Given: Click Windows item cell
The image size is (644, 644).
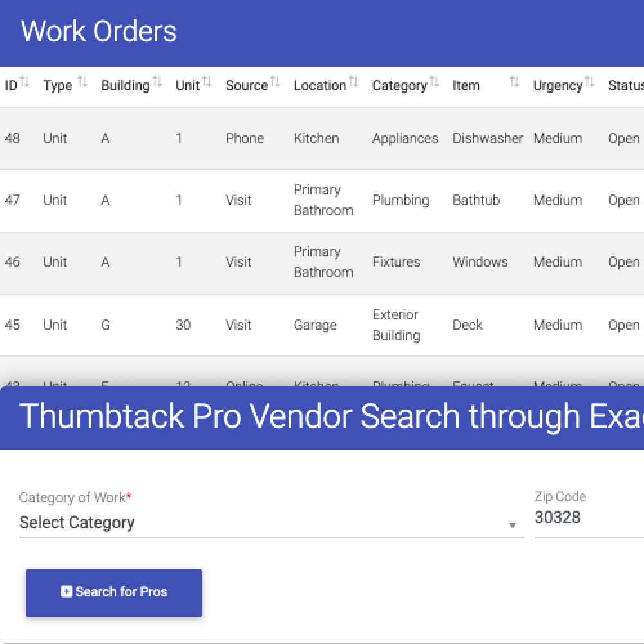Looking at the screenshot, I should 480,262.
